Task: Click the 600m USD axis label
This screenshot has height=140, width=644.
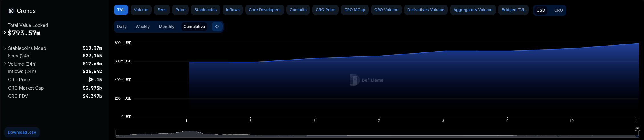Action: coord(123,61)
